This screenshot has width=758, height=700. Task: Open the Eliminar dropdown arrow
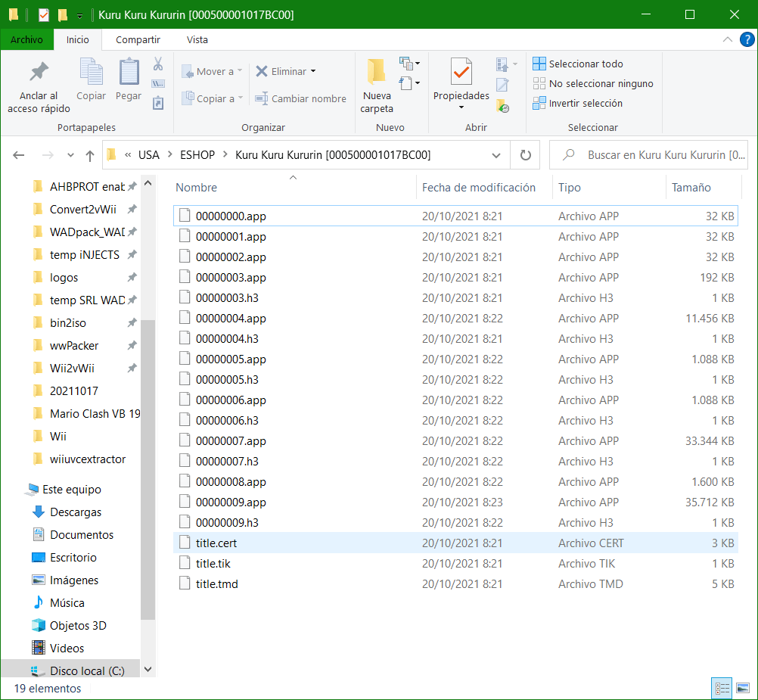coord(313,72)
